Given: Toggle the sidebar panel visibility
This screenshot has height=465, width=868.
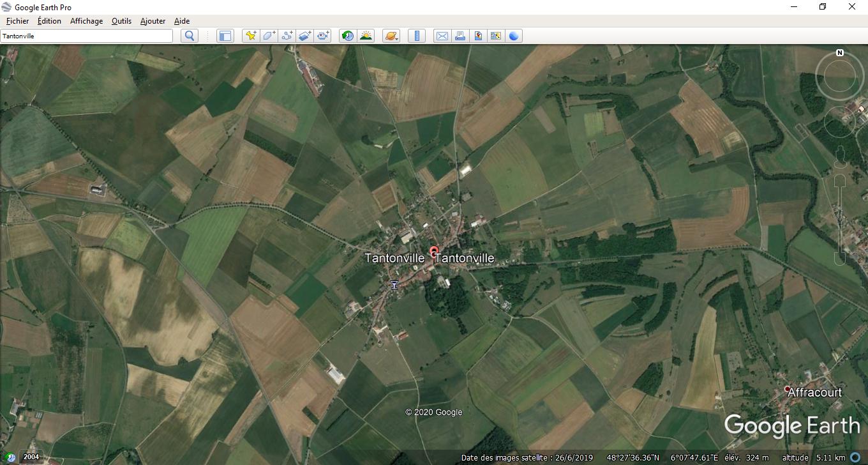Looking at the screenshot, I should (225, 36).
